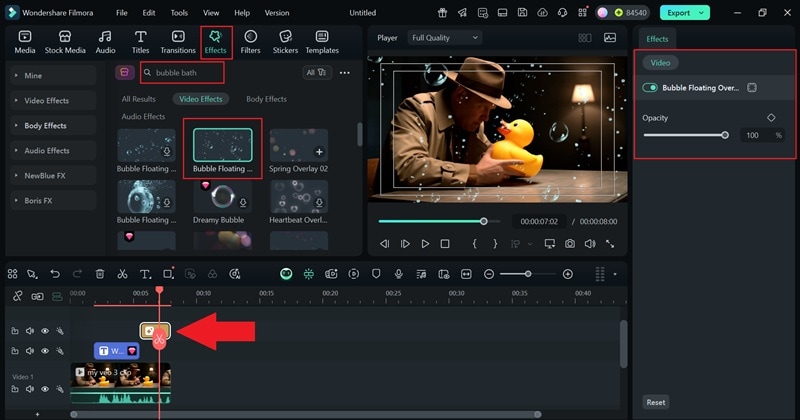Select the All Results filter
This screenshot has width=800, height=420.
[x=139, y=99]
